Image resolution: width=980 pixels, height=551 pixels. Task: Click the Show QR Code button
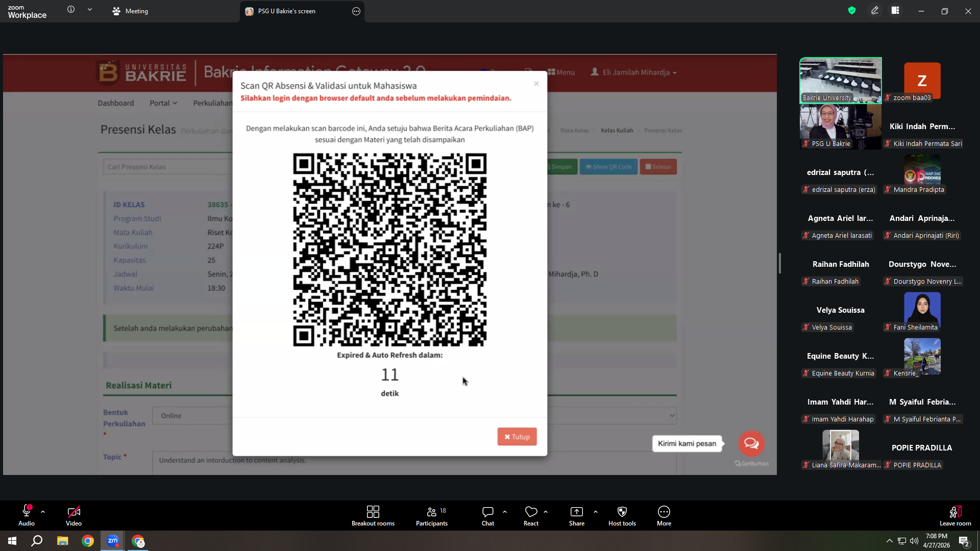pos(608,167)
